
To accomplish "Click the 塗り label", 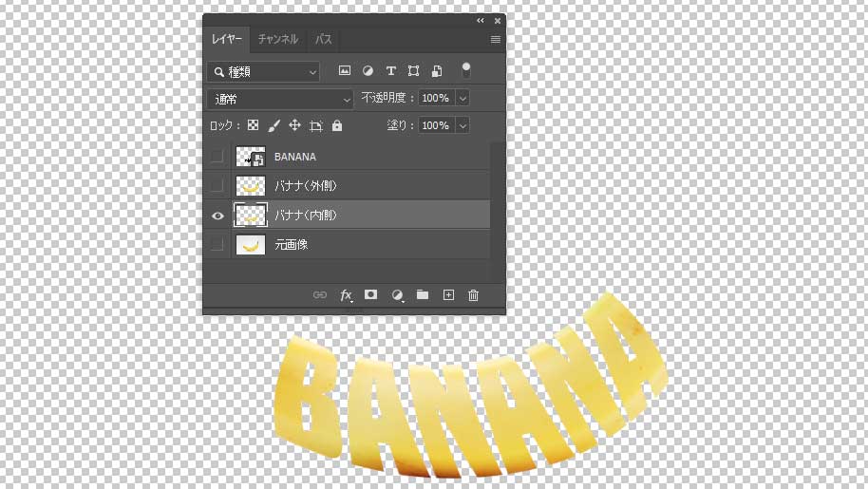I will pos(396,125).
